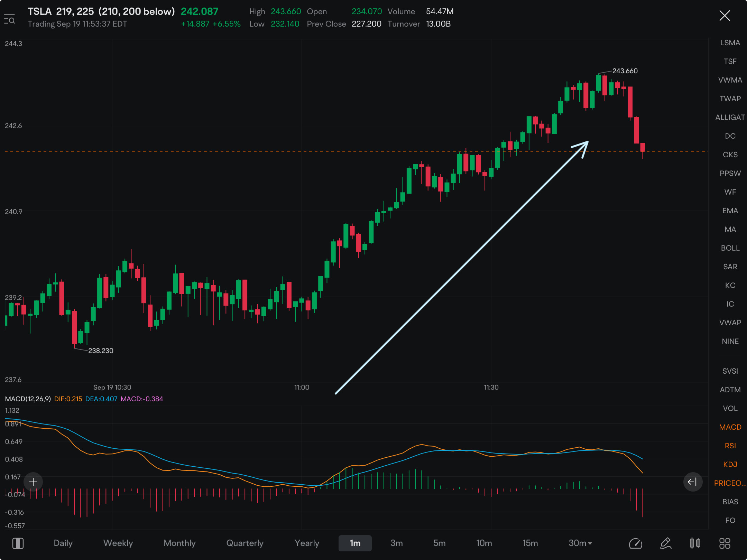Screen dimensions: 747x560
Task: Switch to the Yearly timeframe
Action: pos(307,543)
